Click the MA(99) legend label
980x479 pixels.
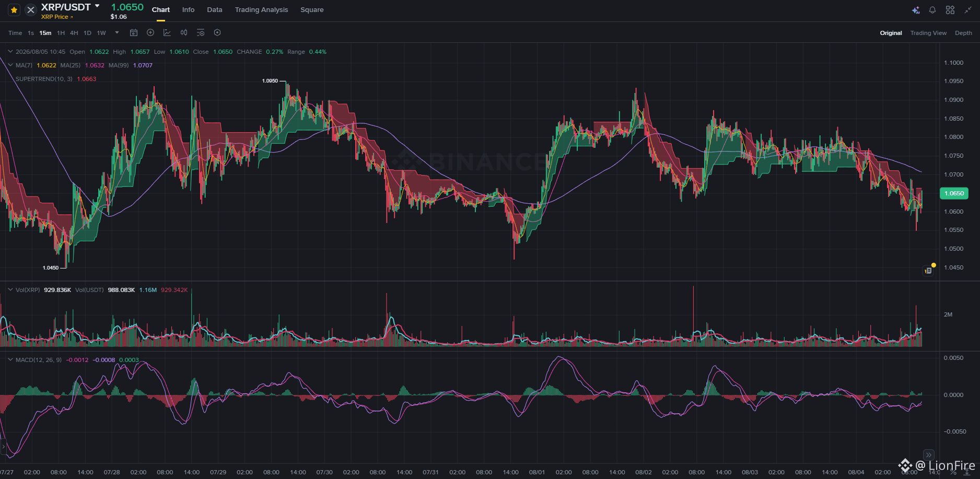click(119, 65)
